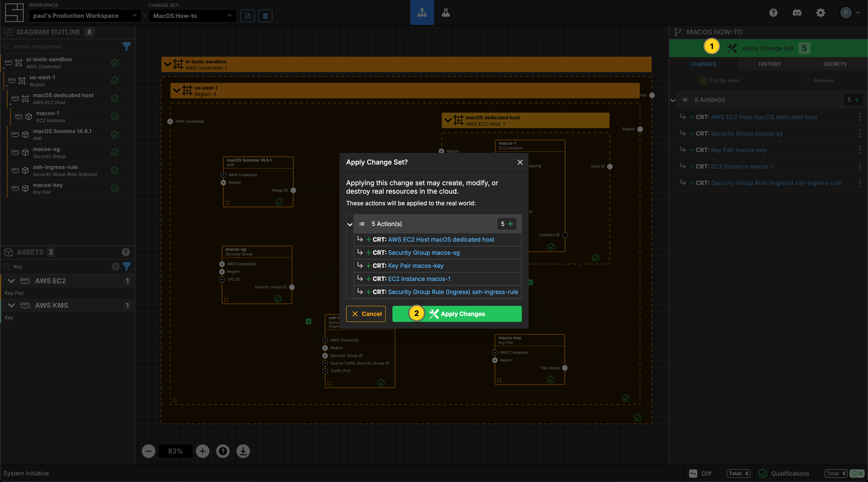Collapse the us-east-1 region frame chevron
868x482 pixels.
point(176,90)
